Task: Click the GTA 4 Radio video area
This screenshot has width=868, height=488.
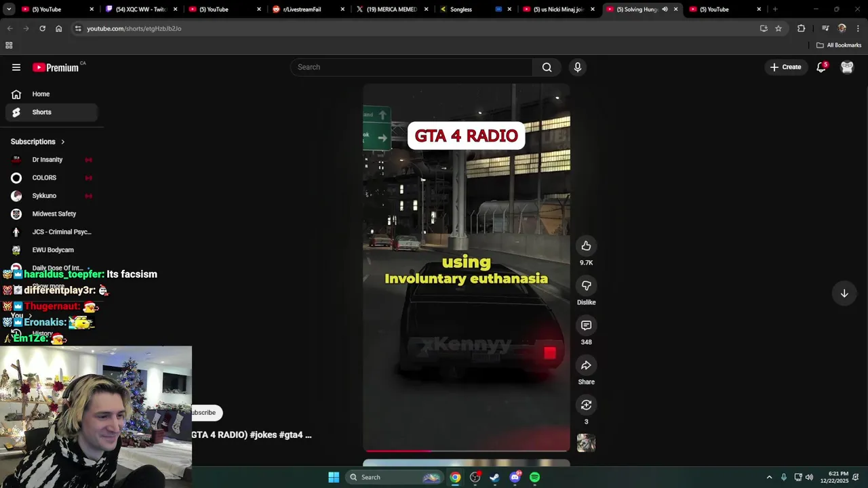Action: [467, 267]
